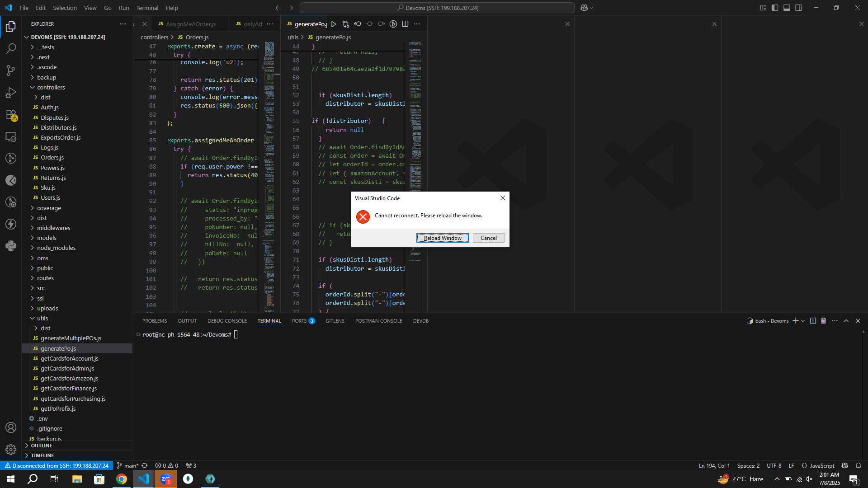The image size is (868, 488).
Task: Toggle primary side bar layout button
Action: [775, 8]
